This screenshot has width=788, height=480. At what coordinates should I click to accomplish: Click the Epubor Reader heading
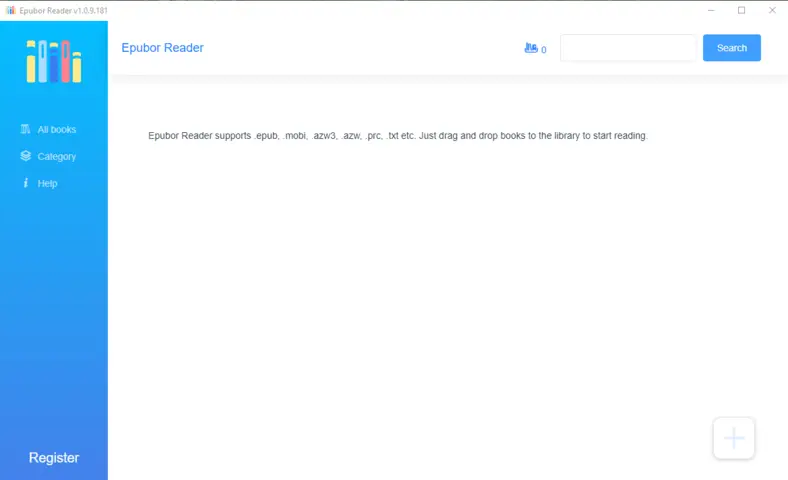click(162, 48)
